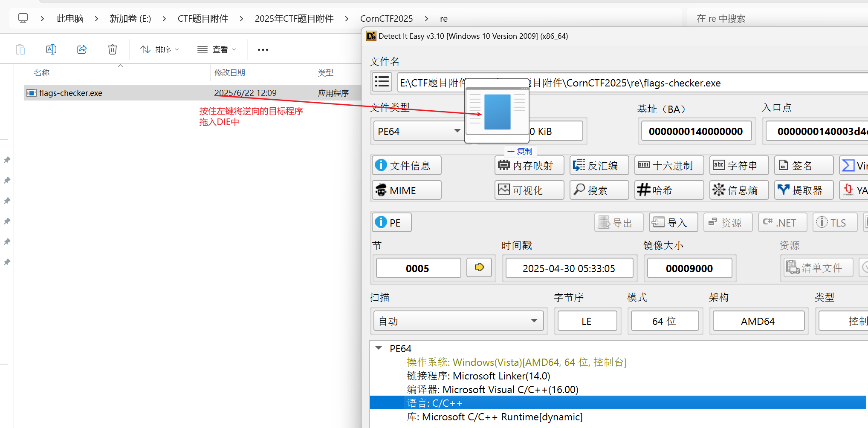Open the file list menu icon beside filename
Viewport: 868px width, 428px height.
tap(382, 82)
